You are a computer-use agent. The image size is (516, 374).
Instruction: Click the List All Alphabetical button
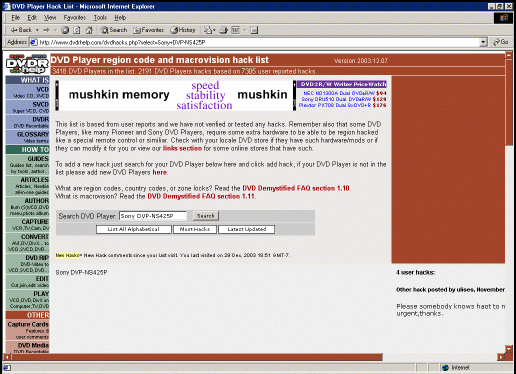pyautogui.click(x=134, y=229)
